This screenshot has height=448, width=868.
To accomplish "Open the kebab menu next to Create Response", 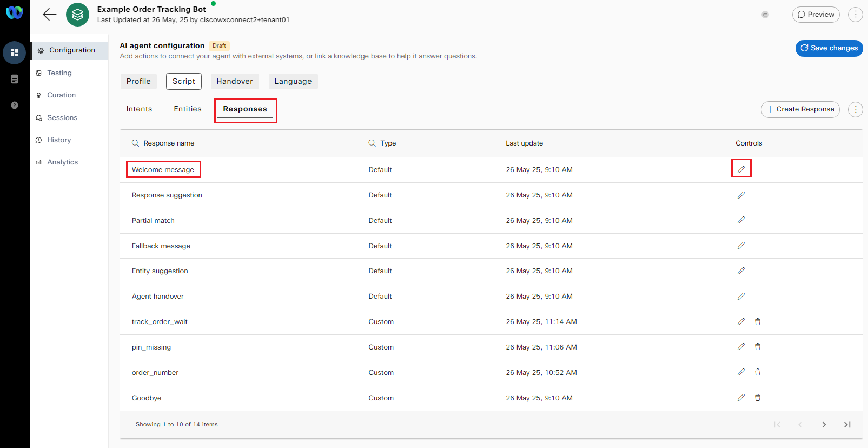I will tap(855, 109).
